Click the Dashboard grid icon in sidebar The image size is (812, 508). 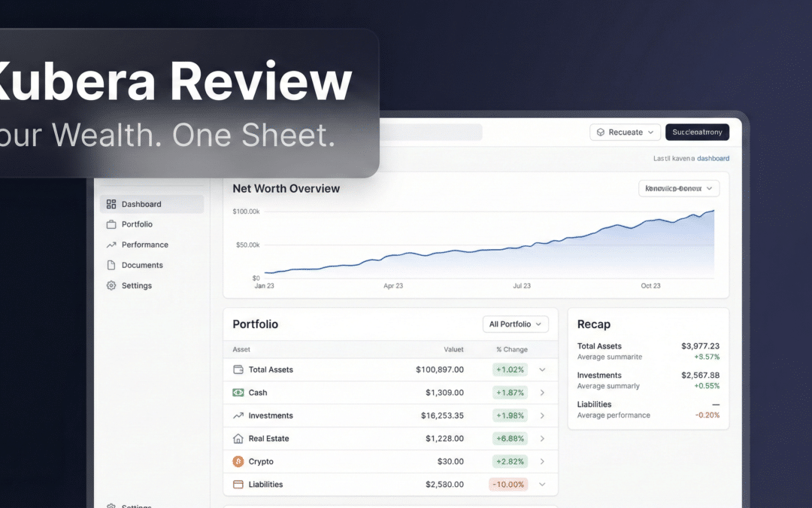pos(111,204)
